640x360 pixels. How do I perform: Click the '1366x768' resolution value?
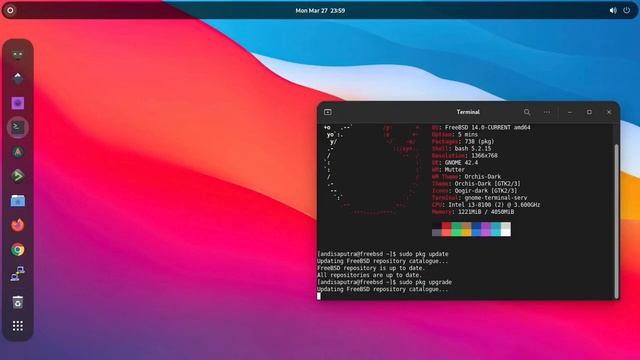tap(484, 156)
